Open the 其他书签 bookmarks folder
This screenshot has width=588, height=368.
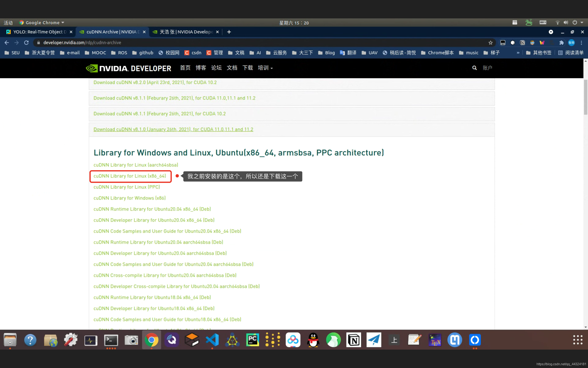point(539,53)
